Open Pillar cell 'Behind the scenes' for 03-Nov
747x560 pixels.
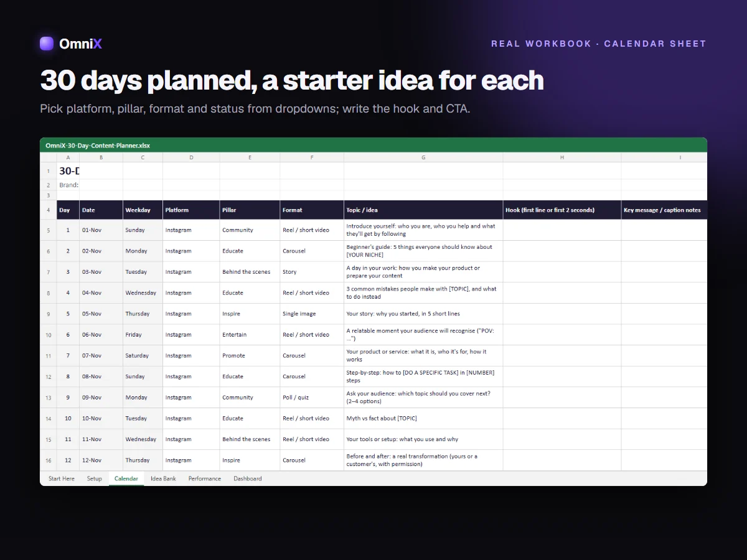(250, 272)
